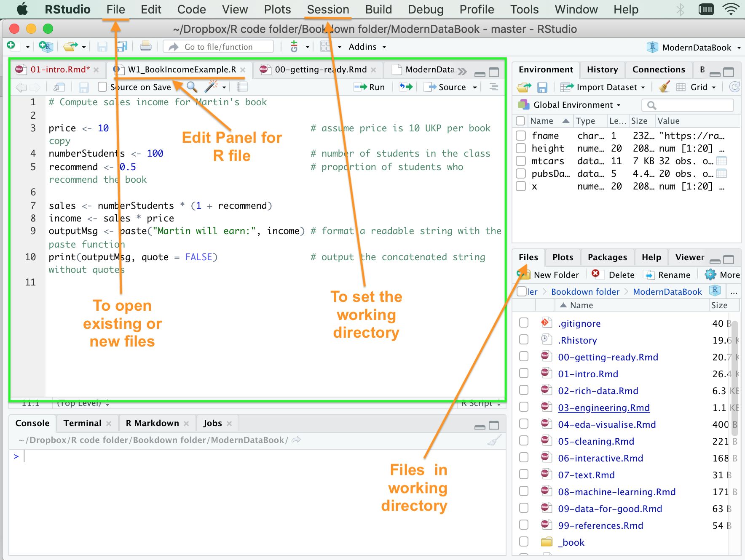Screen dimensions: 745x560
Task: Enable the Source on Save checkbox
Action: click(x=102, y=87)
